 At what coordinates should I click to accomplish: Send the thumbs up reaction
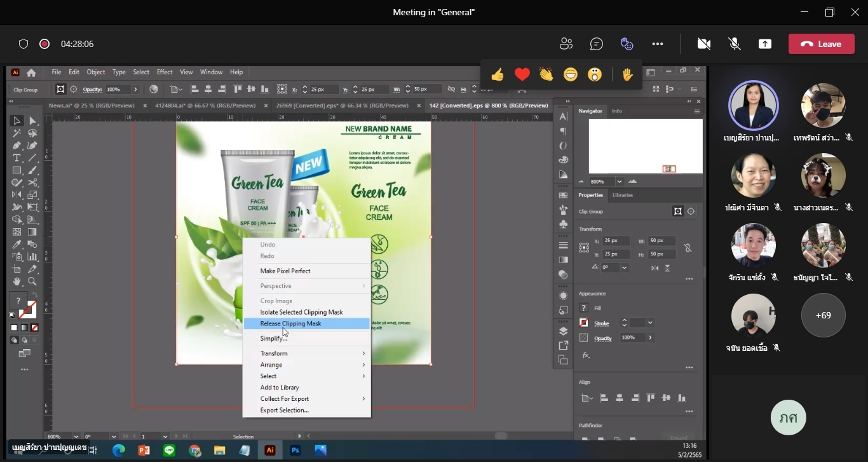[x=498, y=75]
